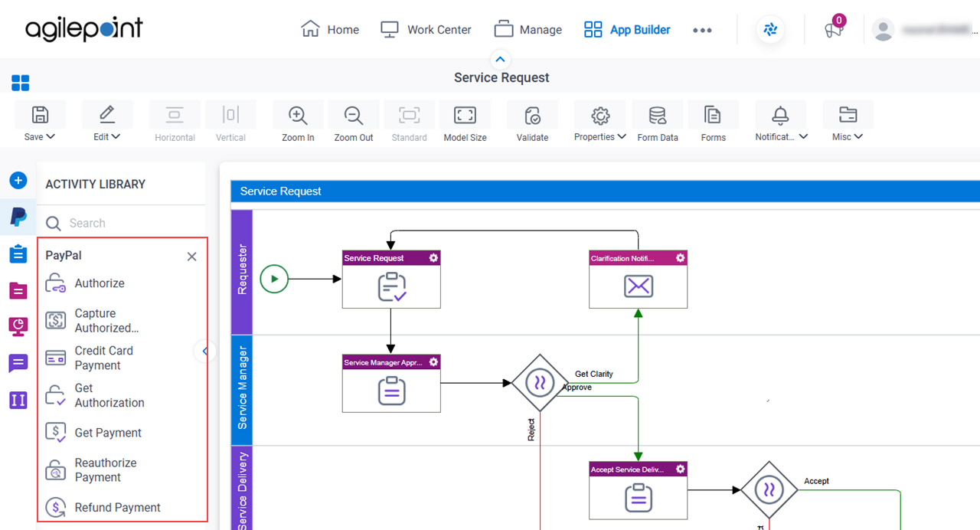This screenshot has height=530, width=980.
Task: Open settings gear on Clarification Notification activity
Action: tap(680, 258)
